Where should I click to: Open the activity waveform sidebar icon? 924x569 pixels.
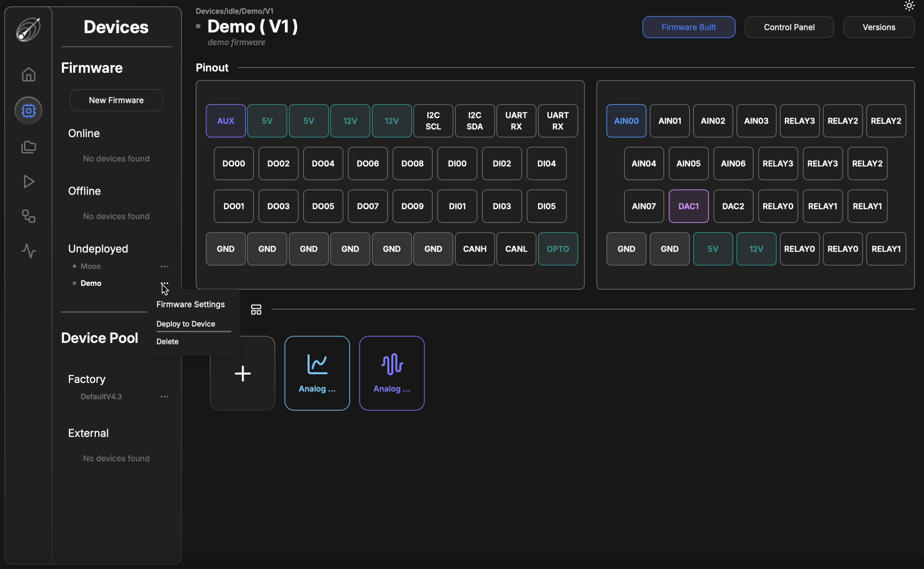coord(29,251)
